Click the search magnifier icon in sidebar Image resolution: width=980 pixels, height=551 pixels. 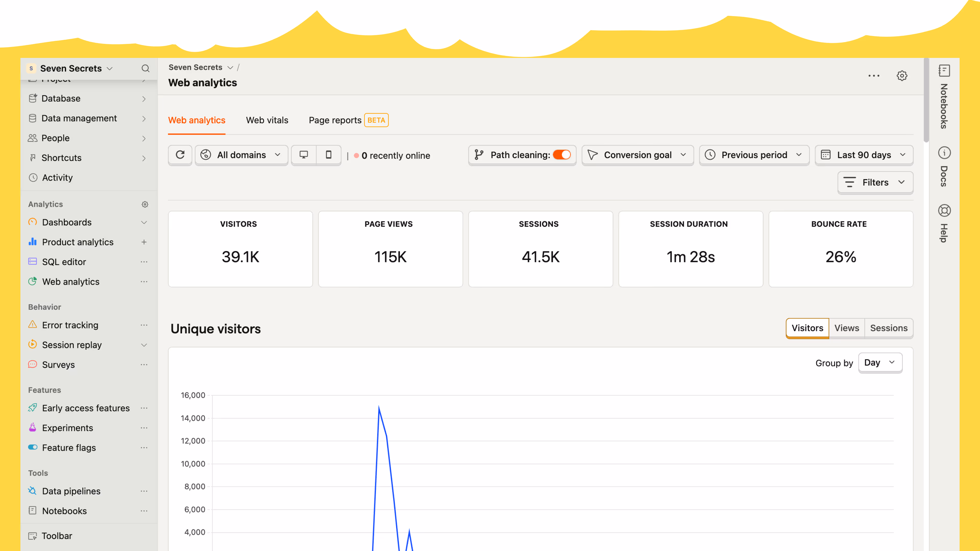pyautogui.click(x=145, y=68)
